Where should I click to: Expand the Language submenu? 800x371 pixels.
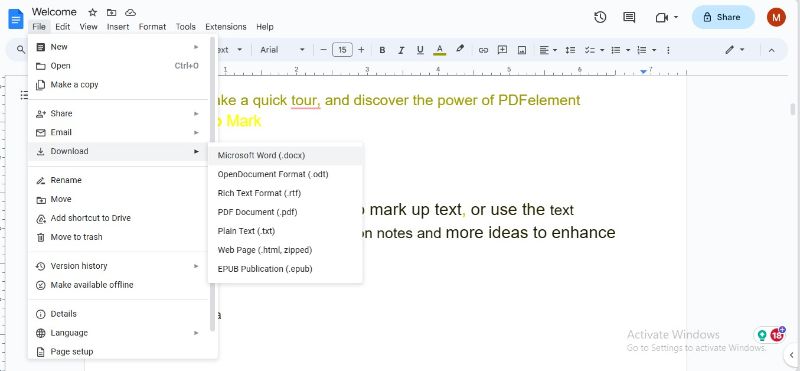118,333
